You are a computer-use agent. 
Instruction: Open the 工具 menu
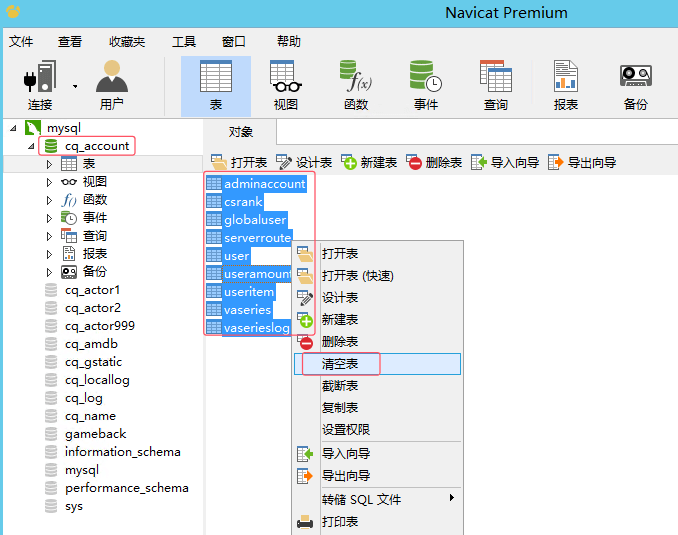pyautogui.click(x=184, y=42)
